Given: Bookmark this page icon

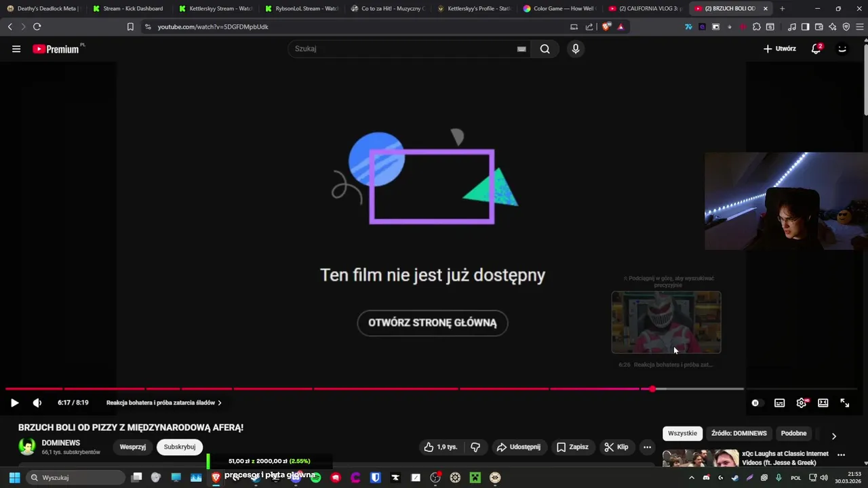Looking at the screenshot, I should click(130, 26).
